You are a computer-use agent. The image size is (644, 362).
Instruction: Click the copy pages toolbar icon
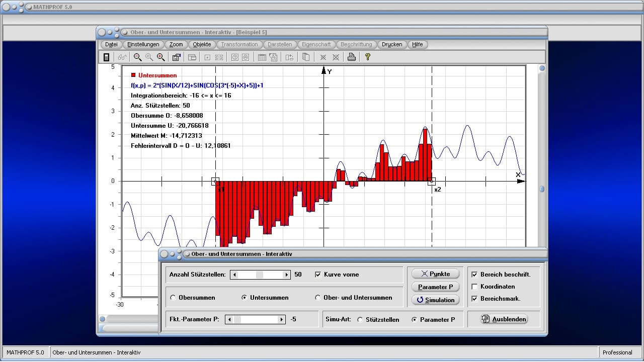[x=305, y=57]
